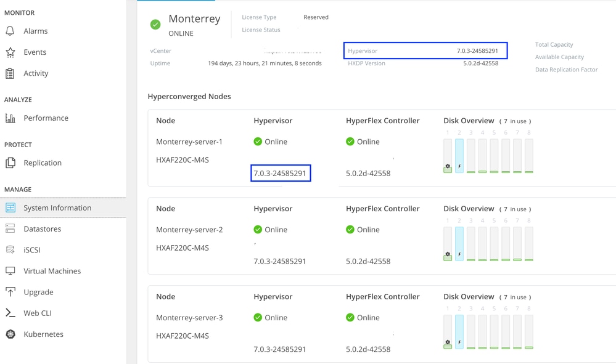Click the System Information icon
Screen dimensions: 616x364
(10, 208)
